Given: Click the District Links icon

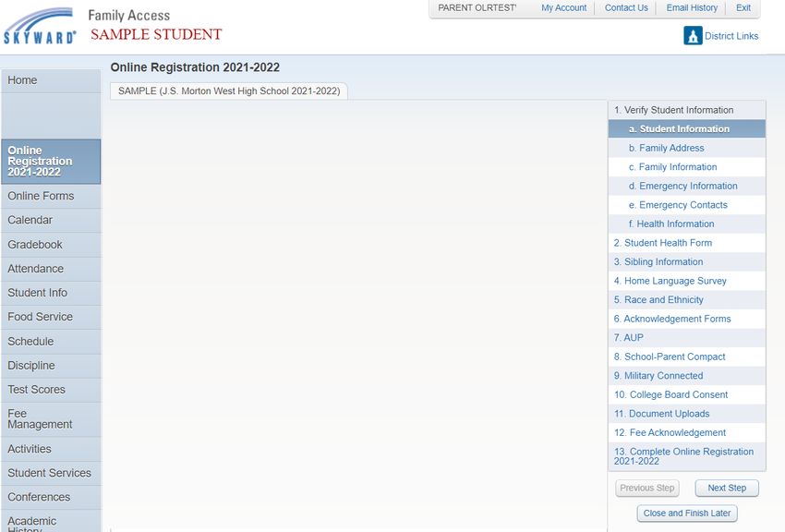Looking at the screenshot, I should click(x=693, y=36).
